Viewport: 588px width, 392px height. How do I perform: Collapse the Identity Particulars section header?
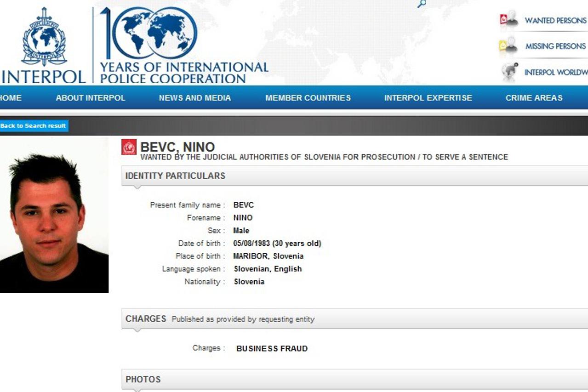click(175, 176)
